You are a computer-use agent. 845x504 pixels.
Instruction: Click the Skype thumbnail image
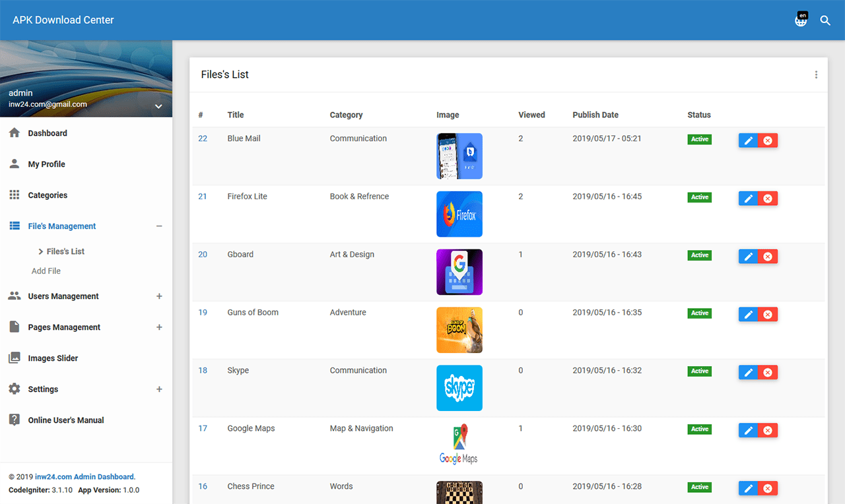tap(459, 389)
